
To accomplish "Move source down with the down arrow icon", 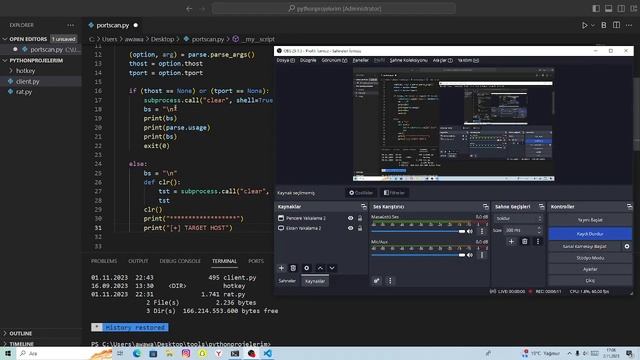I will point(332,268).
